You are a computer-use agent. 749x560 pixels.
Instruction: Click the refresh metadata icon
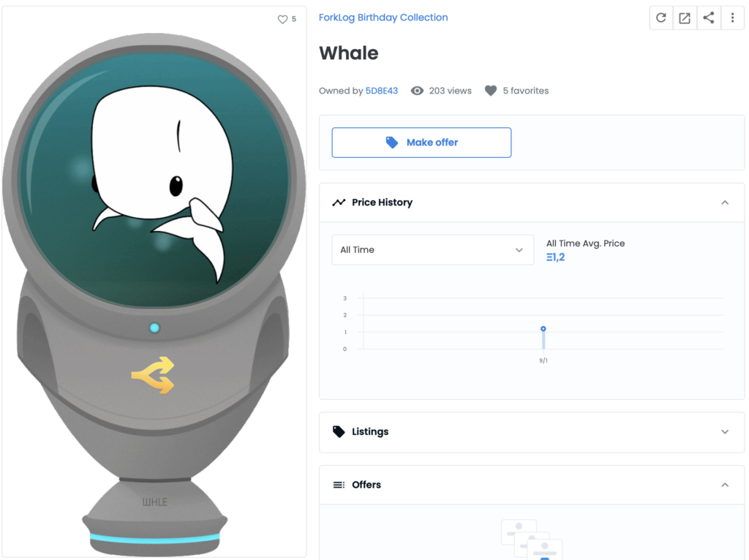click(x=661, y=18)
